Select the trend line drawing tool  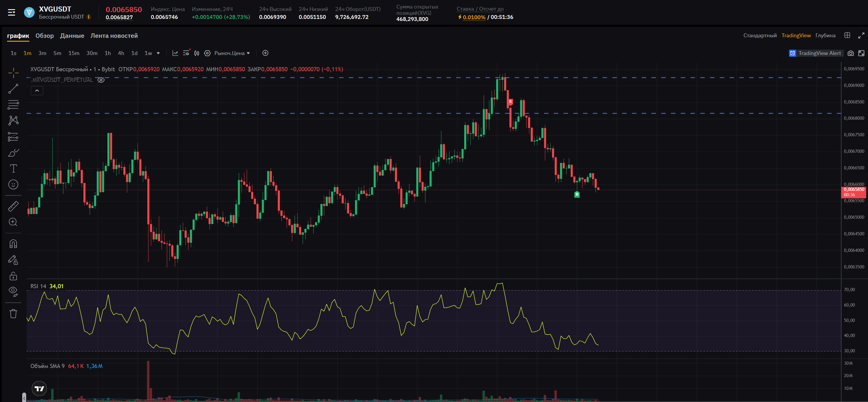click(x=13, y=89)
